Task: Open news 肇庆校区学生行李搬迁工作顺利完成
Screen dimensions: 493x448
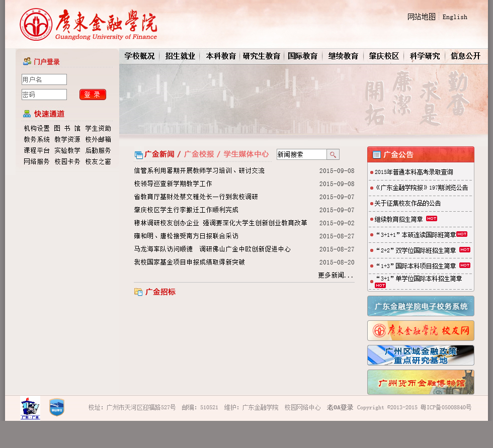Action: pos(186,210)
